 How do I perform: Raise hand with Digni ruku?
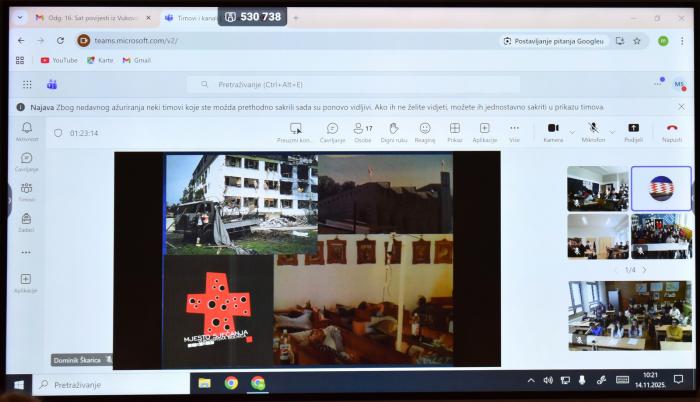(x=393, y=129)
